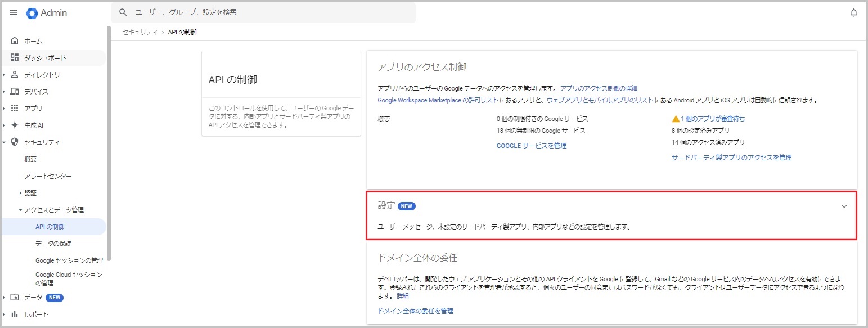Viewport: 868px width, 328px height.
Task: Expand the ディレクトリ sidebar section
Action: pos(4,75)
